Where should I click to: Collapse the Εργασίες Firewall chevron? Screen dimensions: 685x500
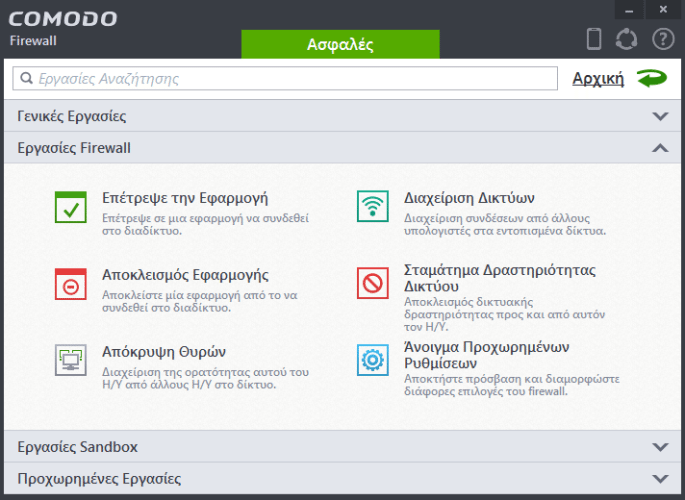tap(660, 148)
